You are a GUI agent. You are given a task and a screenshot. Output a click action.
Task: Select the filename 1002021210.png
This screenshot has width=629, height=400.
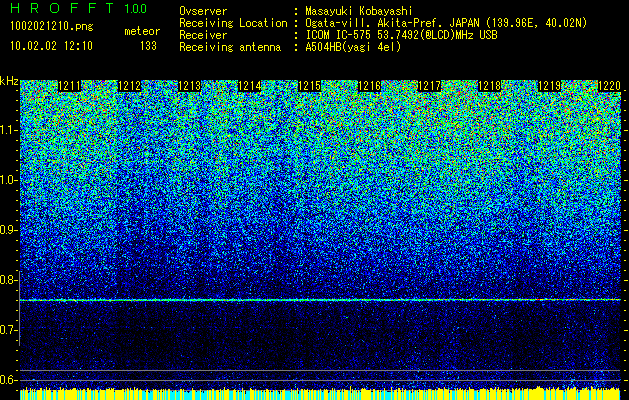click(52, 27)
